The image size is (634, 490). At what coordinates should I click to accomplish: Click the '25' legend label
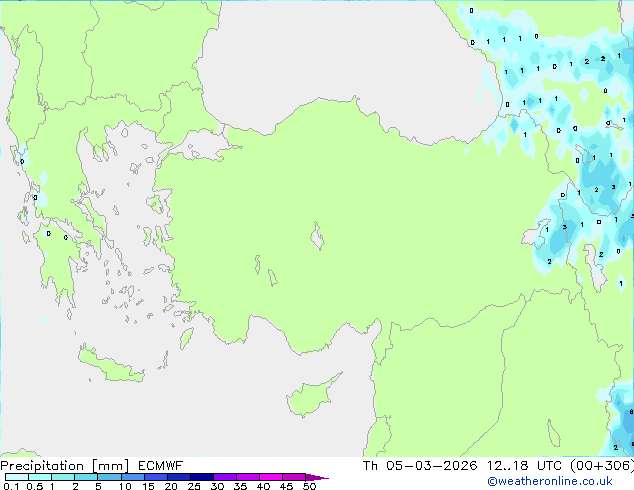pos(194,486)
